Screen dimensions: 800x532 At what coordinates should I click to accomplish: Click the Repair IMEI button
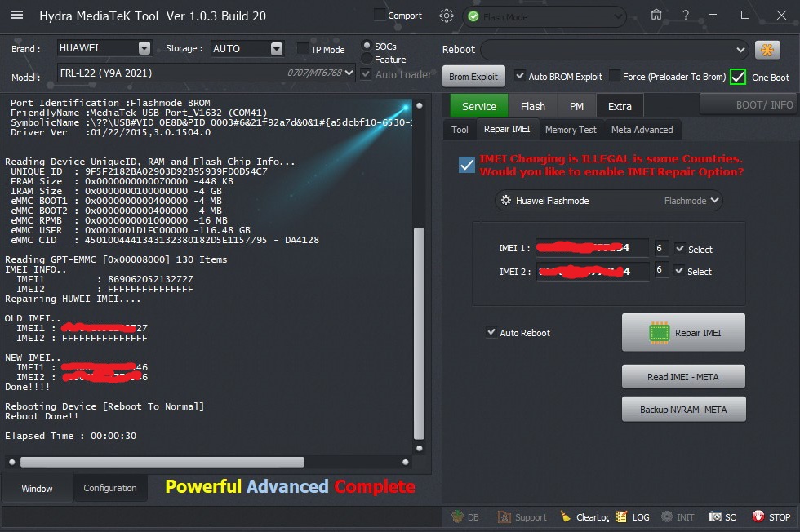tap(683, 333)
